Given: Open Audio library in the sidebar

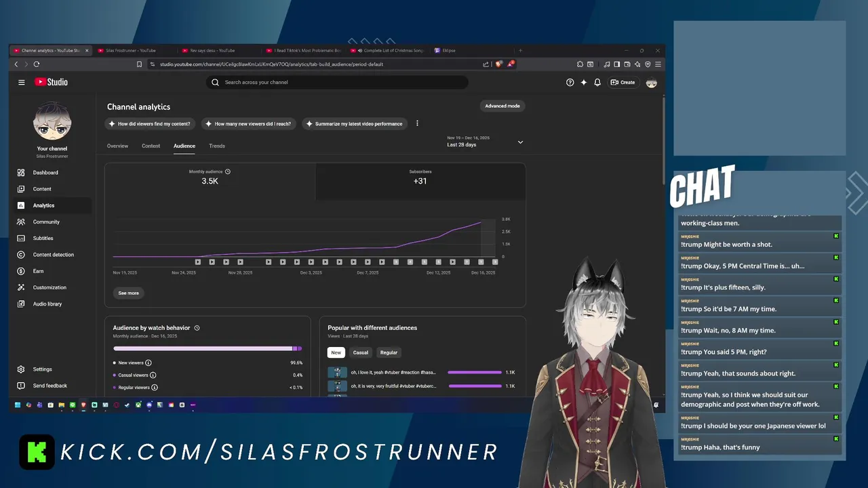Looking at the screenshot, I should pyautogui.click(x=52, y=304).
